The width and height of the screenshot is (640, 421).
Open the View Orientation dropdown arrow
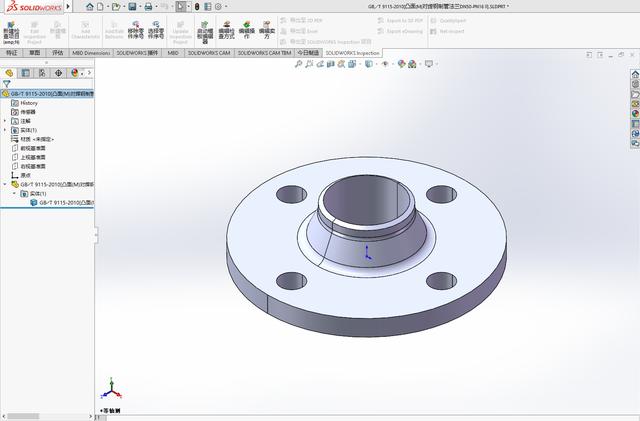[x=360, y=64]
